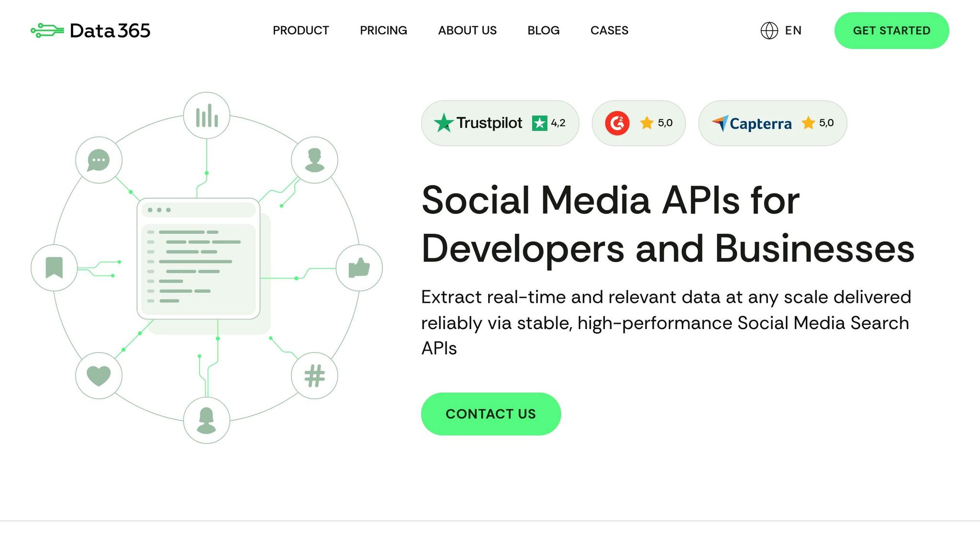Select the thumbs-up icon in the illustration
980x551 pixels.
[x=360, y=268]
